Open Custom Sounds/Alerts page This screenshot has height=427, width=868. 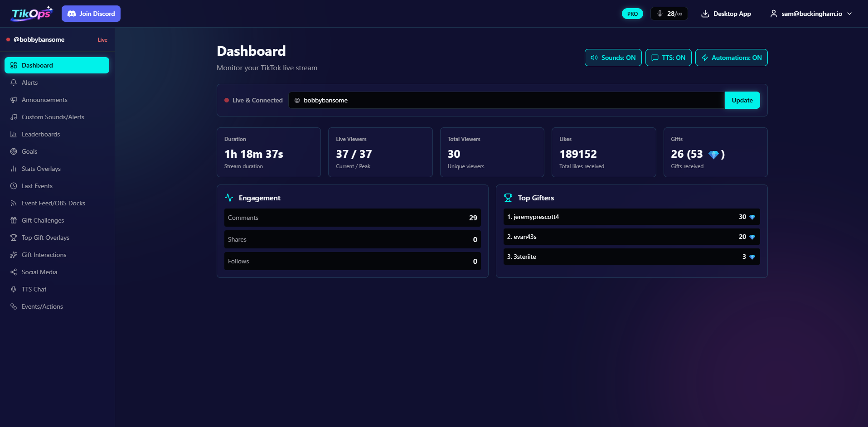(x=57, y=117)
